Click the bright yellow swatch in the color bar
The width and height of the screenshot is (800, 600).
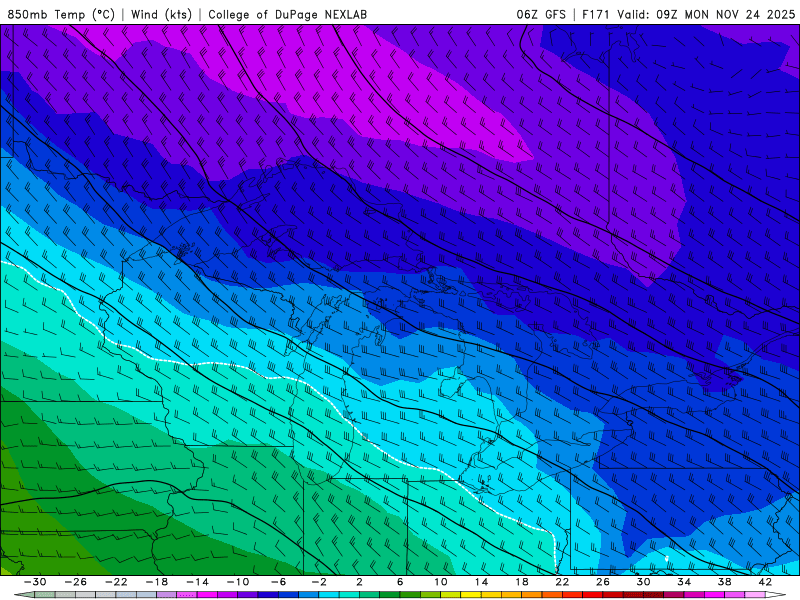[470, 595]
